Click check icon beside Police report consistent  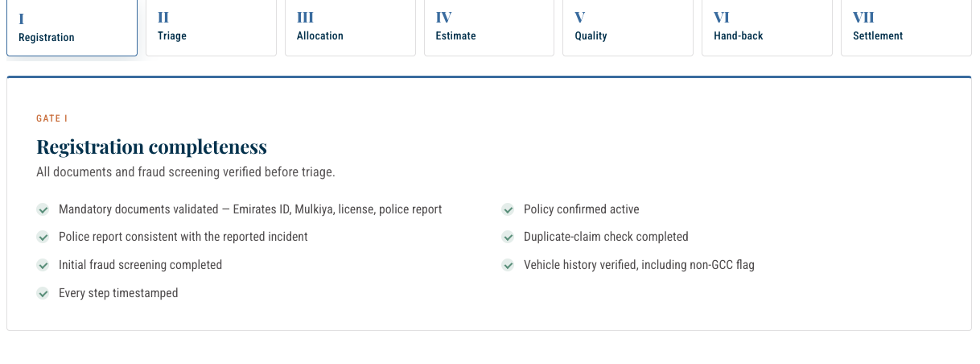(x=43, y=237)
